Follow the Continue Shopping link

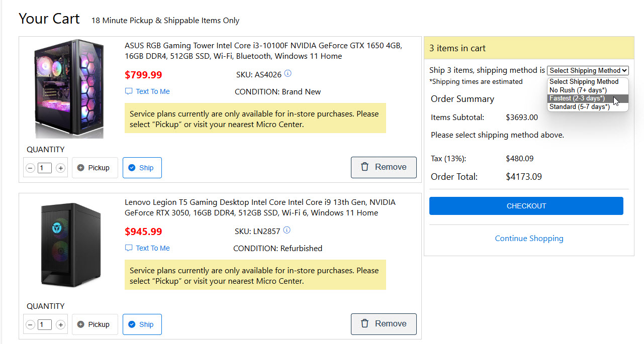click(x=529, y=239)
